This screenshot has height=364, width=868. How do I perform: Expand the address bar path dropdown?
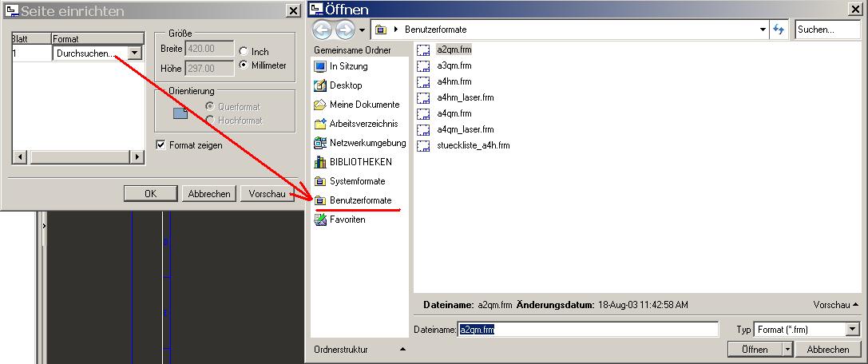763,30
